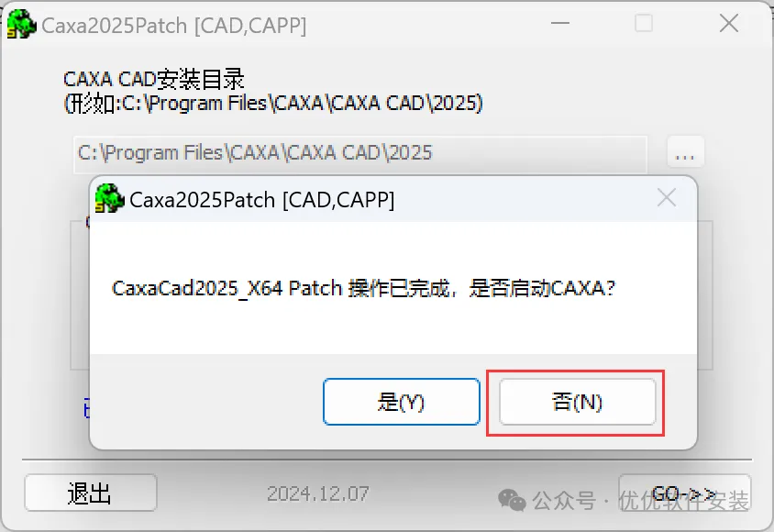Close the Caxa2025Patch confirmation dialog with X
Image resolution: width=774 pixels, height=532 pixels.
667,198
